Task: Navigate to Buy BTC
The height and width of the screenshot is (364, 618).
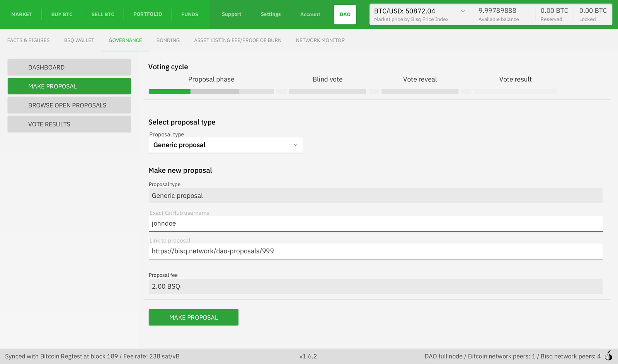Action: point(62,14)
